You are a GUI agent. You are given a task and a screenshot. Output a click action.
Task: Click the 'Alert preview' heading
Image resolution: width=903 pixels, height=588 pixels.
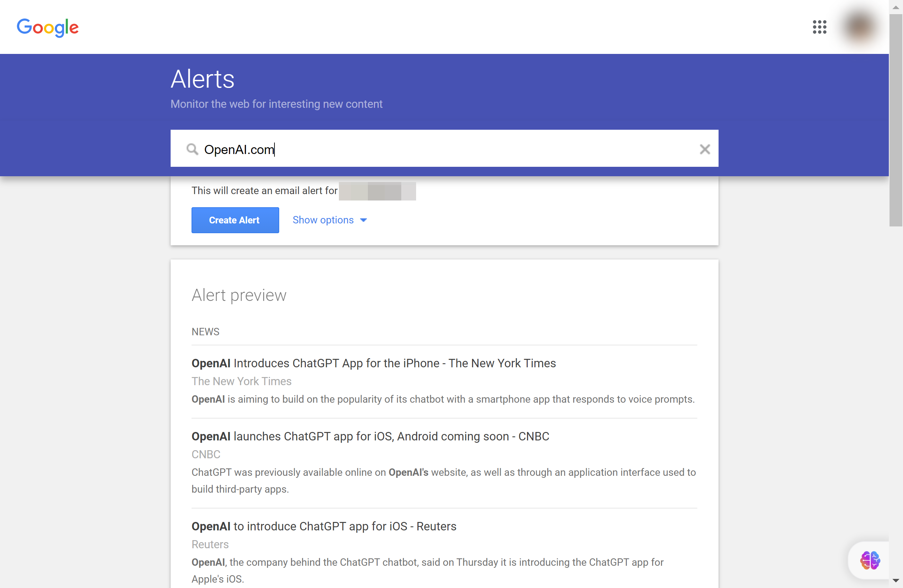click(x=239, y=295)
